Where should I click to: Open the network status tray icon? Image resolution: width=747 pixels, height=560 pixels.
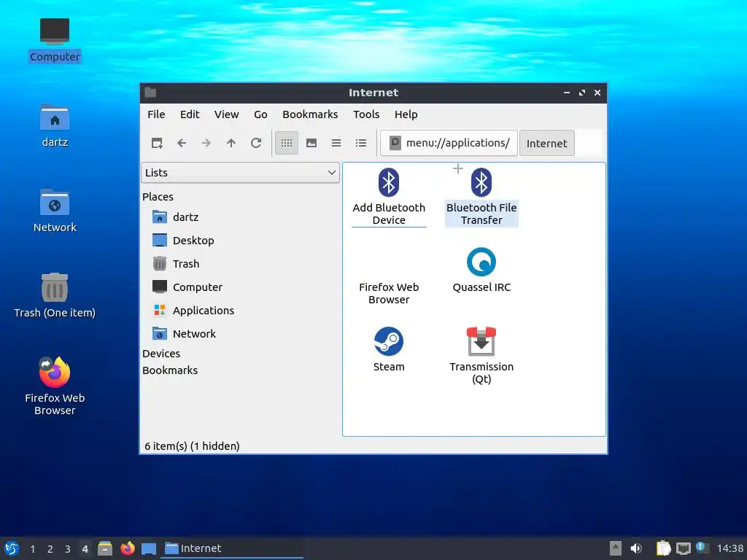(x=683, y=548)
